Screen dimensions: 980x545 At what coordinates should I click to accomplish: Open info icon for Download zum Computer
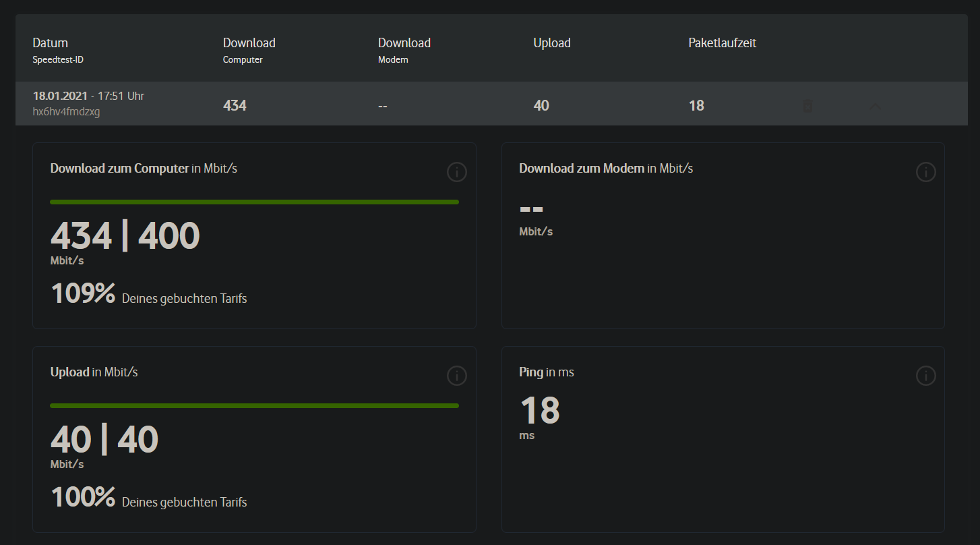[x=456, y=173]
